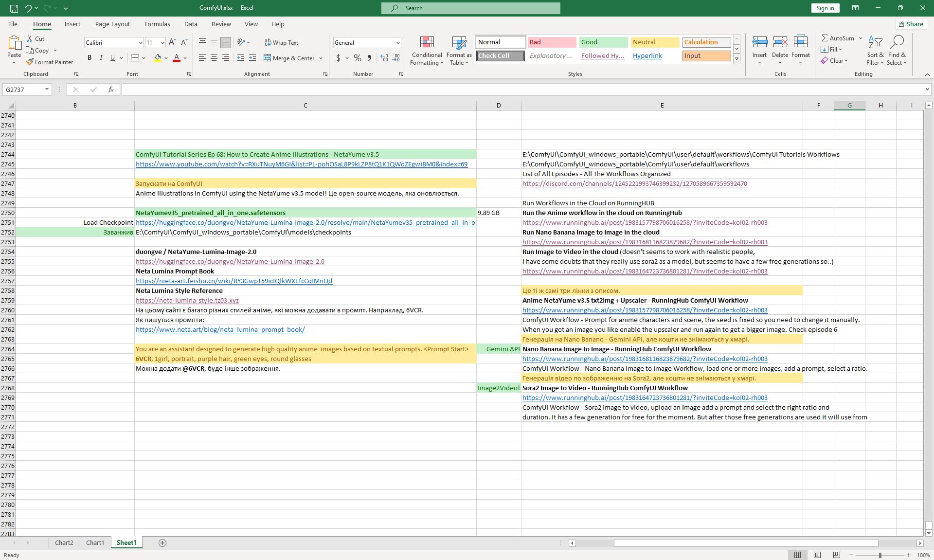Open the Conditional Formatting icon
The width and height of the screenshot is (934, 560).
(x=427, y=43)
